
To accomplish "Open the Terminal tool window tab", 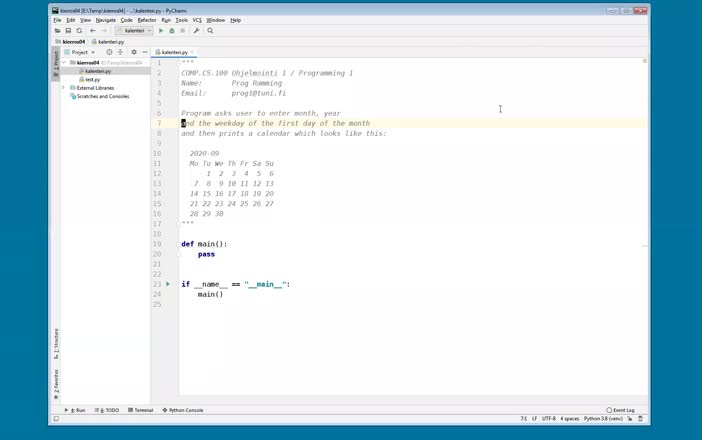I will coord(141,410).
